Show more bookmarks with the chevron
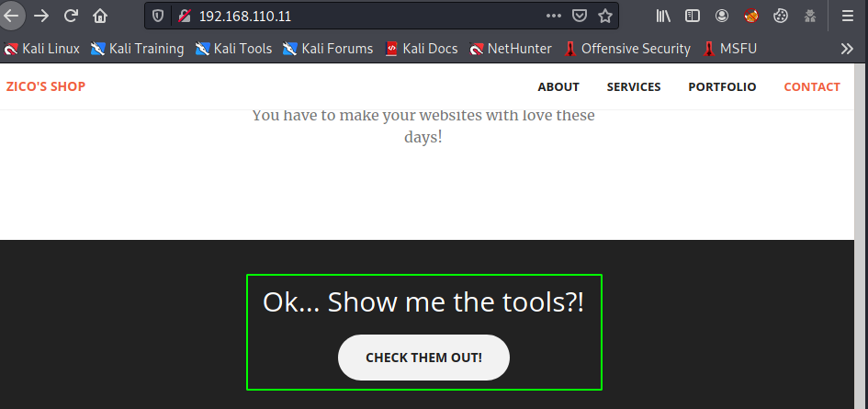868x409 pixels. point(847,49)
